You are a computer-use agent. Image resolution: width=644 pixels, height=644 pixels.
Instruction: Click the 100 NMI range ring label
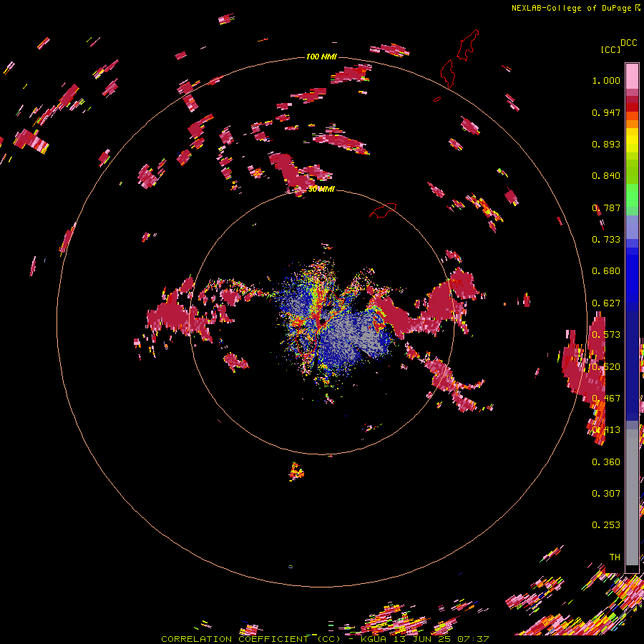321,57
